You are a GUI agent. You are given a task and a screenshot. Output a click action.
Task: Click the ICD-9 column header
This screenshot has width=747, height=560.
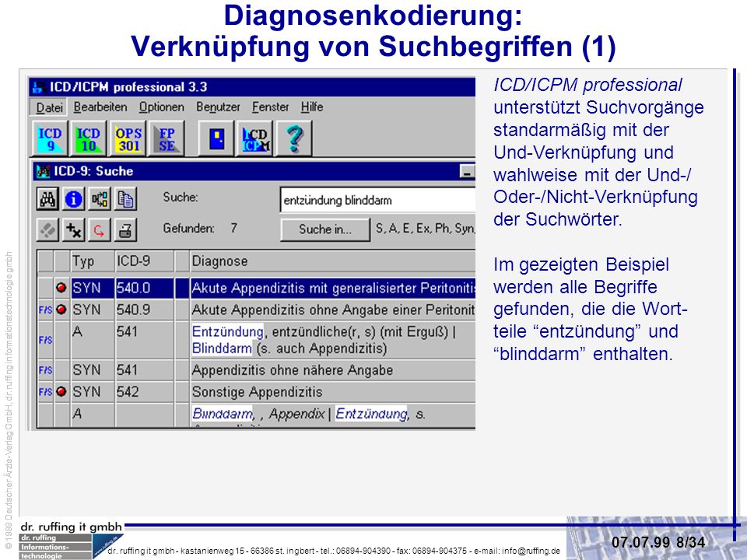[145, 261]
